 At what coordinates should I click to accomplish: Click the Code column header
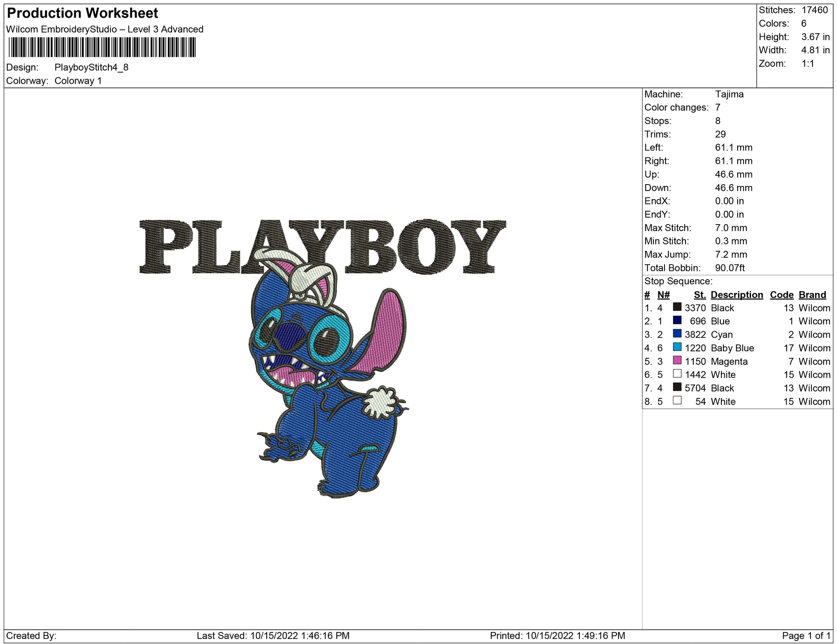pyautogui.click(x=782, y=295)
